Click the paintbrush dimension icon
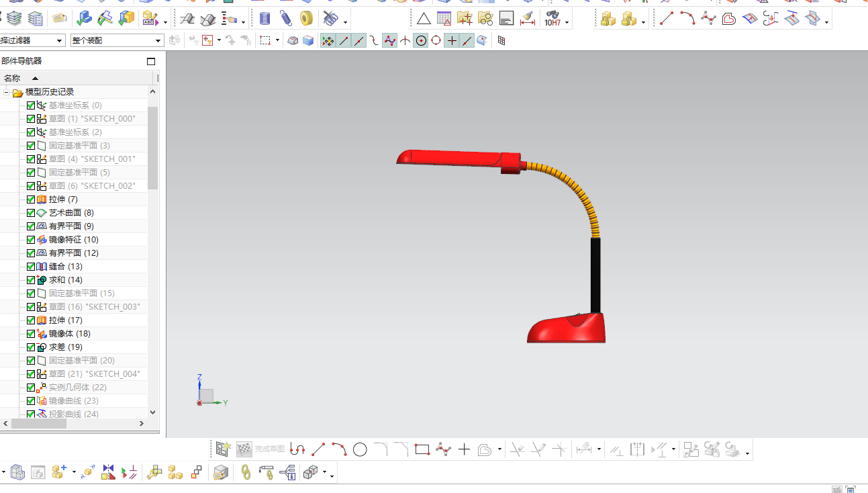Image resolution: width=868 pixels, height=493 pixels. (x=528, y=19)
